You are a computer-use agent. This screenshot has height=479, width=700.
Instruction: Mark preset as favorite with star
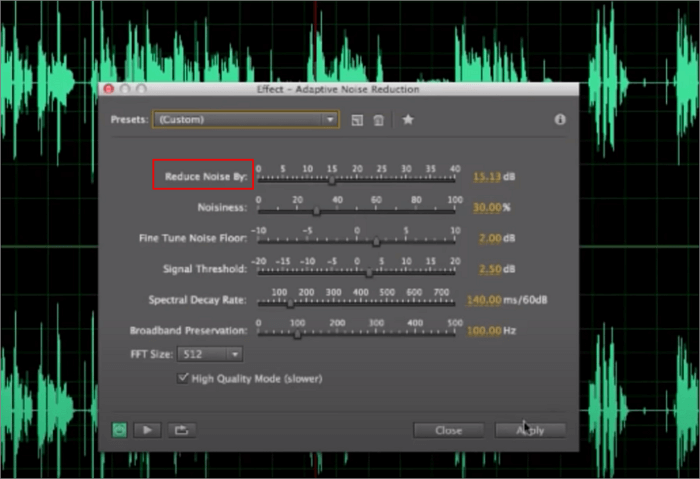(408, 120)
